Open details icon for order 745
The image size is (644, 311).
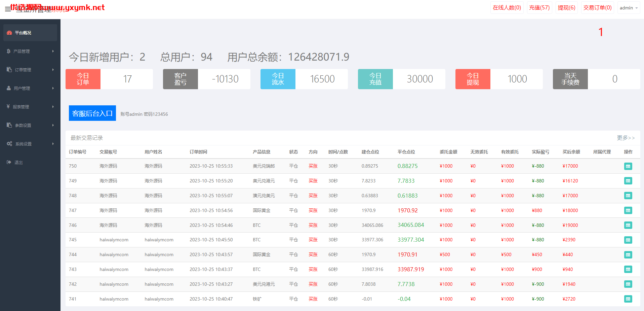click(628, 240)
